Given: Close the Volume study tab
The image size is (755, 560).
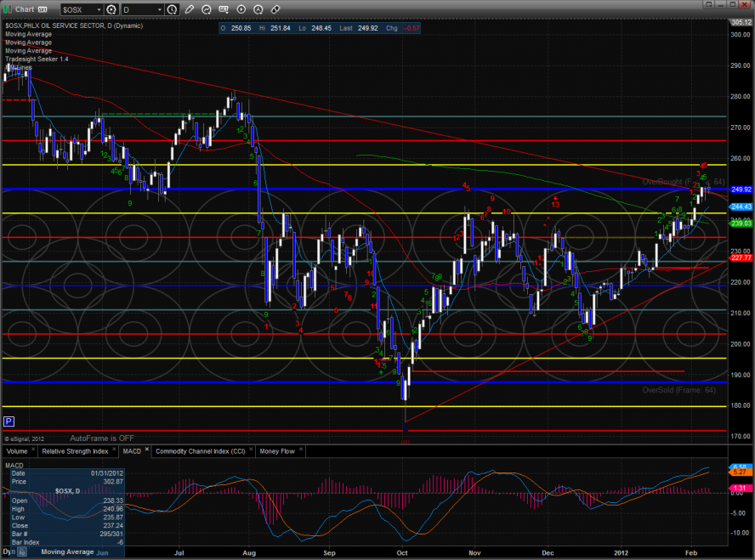Looking at the screenshot, I should pyautogui.click(x=33, y=450).
